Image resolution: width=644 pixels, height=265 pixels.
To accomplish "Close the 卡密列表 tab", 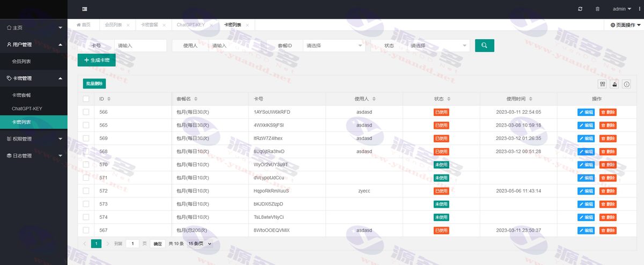I will click(x=247, y=25).
